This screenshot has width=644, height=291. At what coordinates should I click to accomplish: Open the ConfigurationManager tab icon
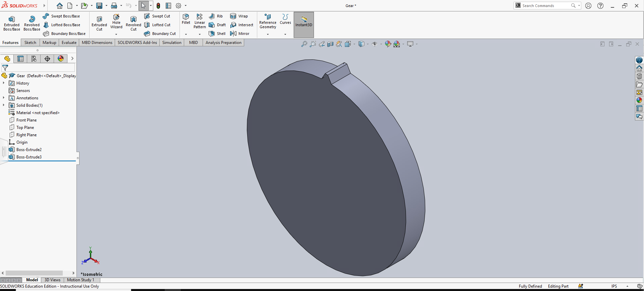point(34,59)
